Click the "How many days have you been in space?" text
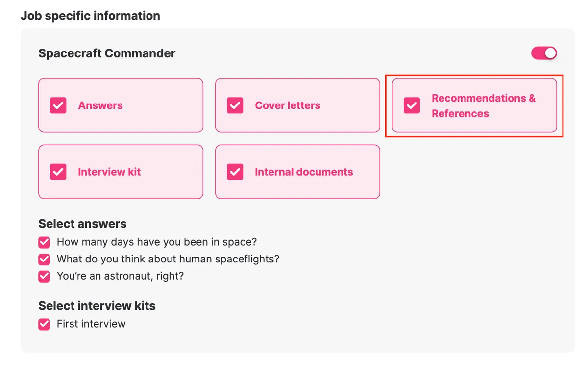Image resolution: width=588 pixels, height=365 pixels. pyautogui.click(x=157, y=242)
